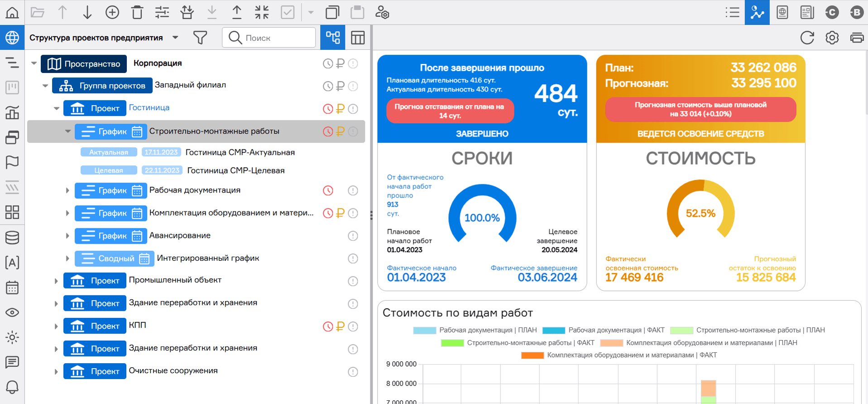868x404 pixels.
Task: Select Гостиница СМР-Целевая version
Action: pyautogui.click(x=235, y=171)
